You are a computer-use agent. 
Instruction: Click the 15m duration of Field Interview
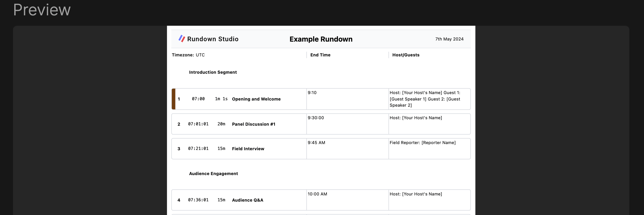click(221, 149)
